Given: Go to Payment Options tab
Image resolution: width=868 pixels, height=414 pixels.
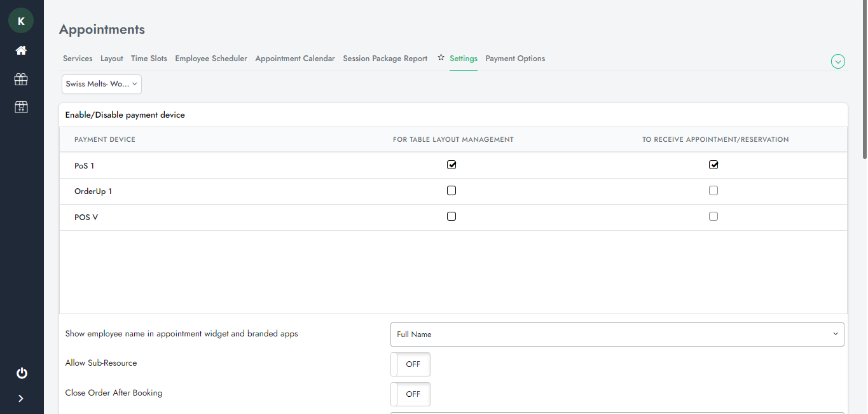Looking at the screenshot, I should (515, 59).
